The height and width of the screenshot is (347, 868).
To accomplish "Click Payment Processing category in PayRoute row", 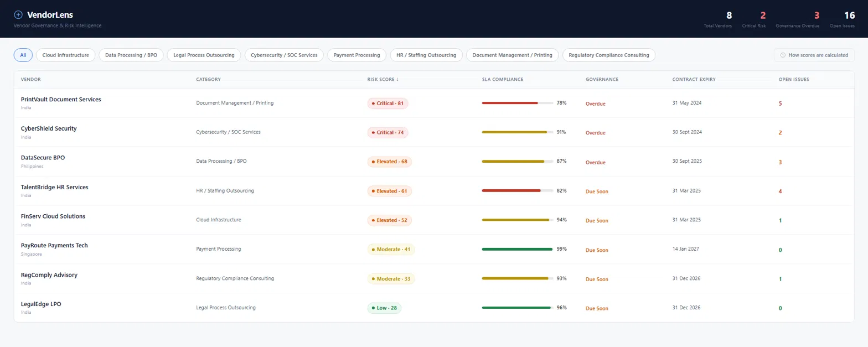I will click(x=219, y=249).
